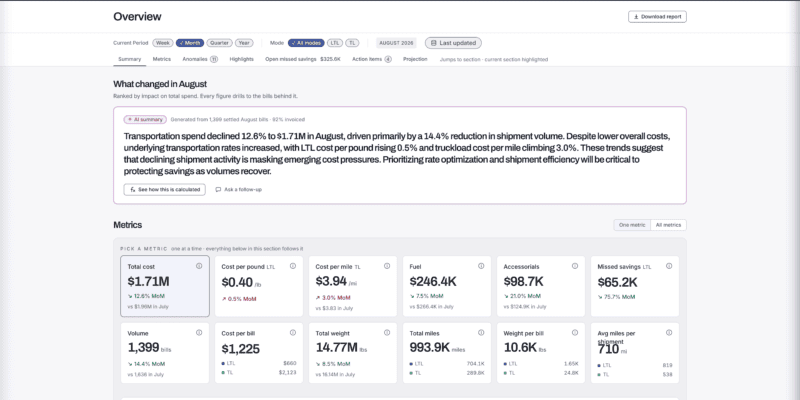This screenshot has width=800, height=400.
Task: Open the Anomalies tab
Action: [200, 59]
